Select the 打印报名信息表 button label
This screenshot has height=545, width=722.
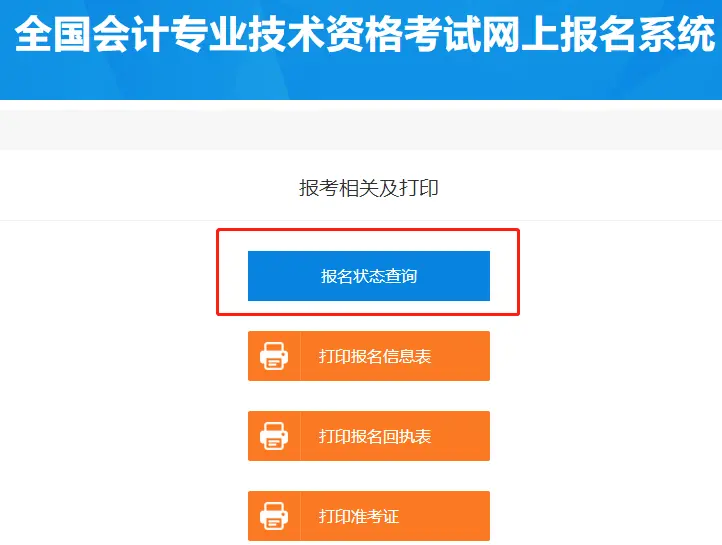coord(375,356)
